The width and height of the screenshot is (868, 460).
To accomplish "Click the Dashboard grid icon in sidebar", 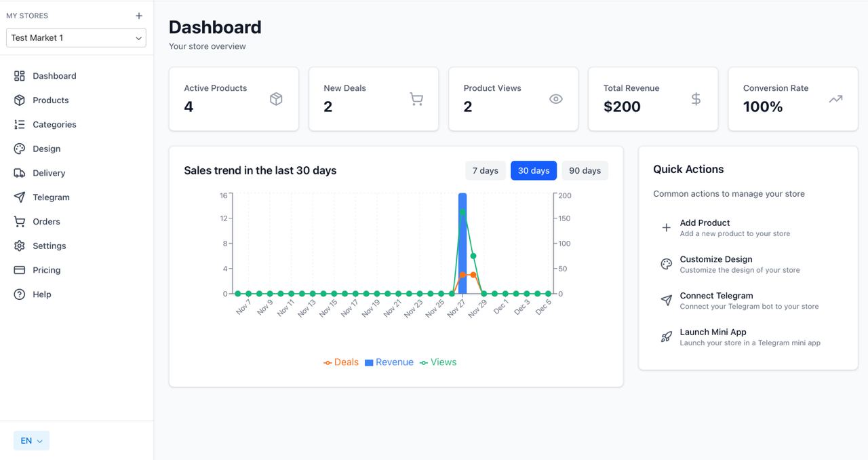I will pos(20,76).
